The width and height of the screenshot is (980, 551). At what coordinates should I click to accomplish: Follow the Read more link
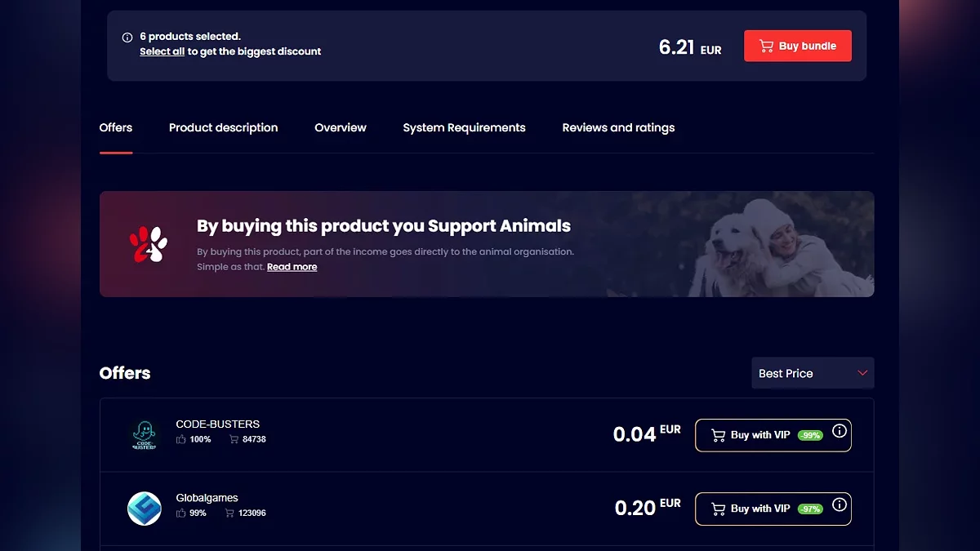(x=292, y=267)
